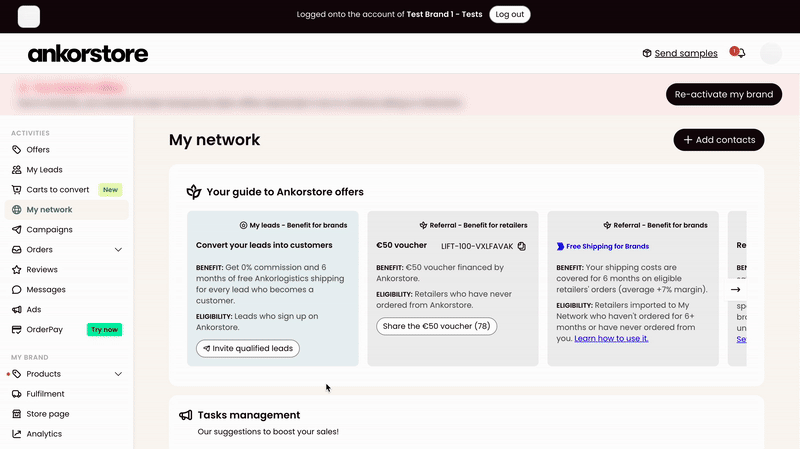Click 'Tasks management' heading
The width and height of the screenshot is (800, 449).
click(x=248, y=415)
